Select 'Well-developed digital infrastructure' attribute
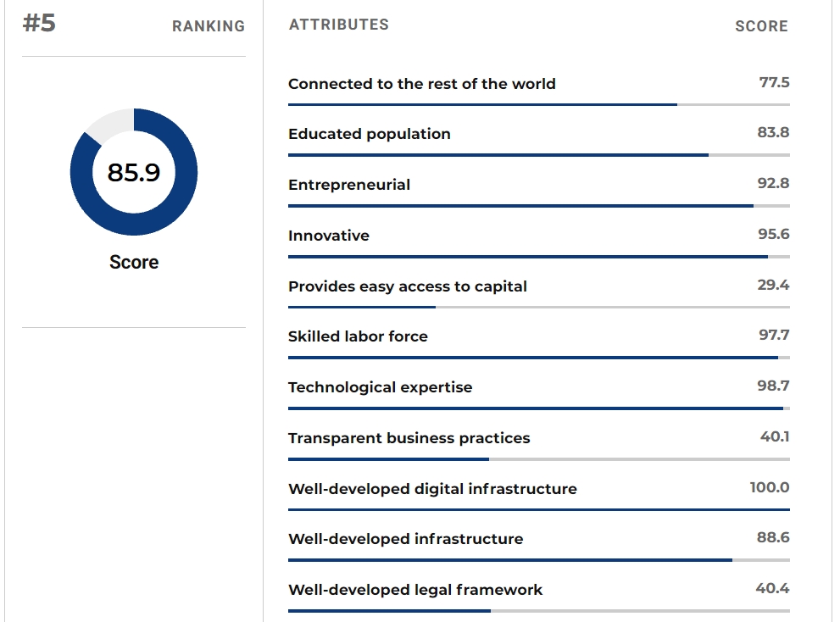Screen dimensions: 840x622 433,489
